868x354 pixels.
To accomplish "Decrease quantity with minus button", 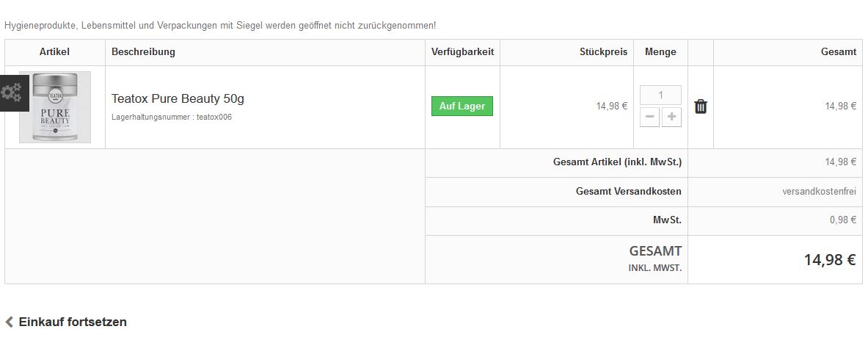I will click(x=650, y=117).
